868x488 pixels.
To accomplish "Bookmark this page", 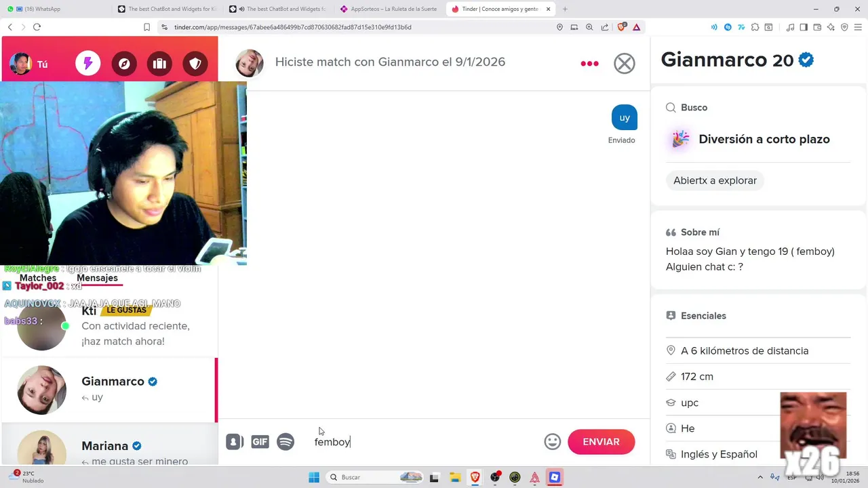I will (x=146, y=27).
